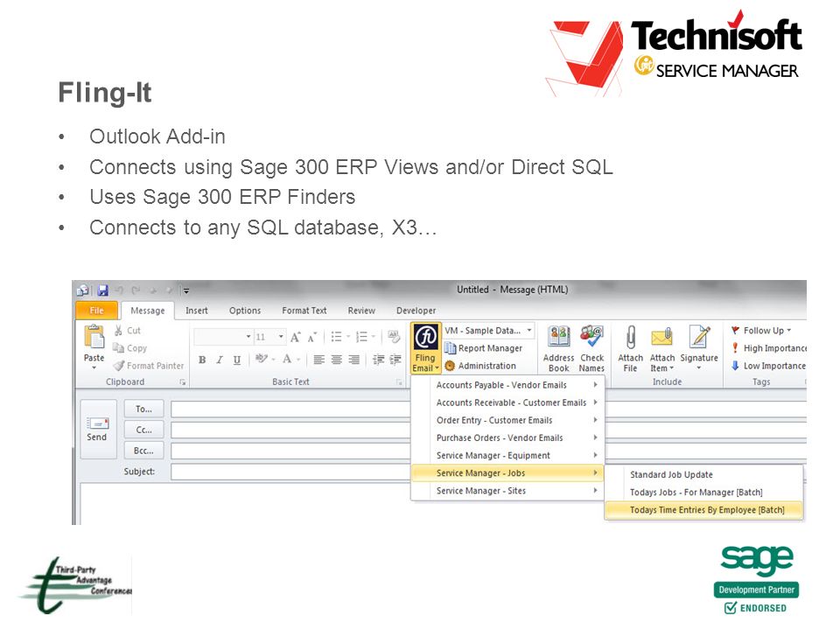Align text left
Viewport: 840px width, 630px height.
coord(318,360)
